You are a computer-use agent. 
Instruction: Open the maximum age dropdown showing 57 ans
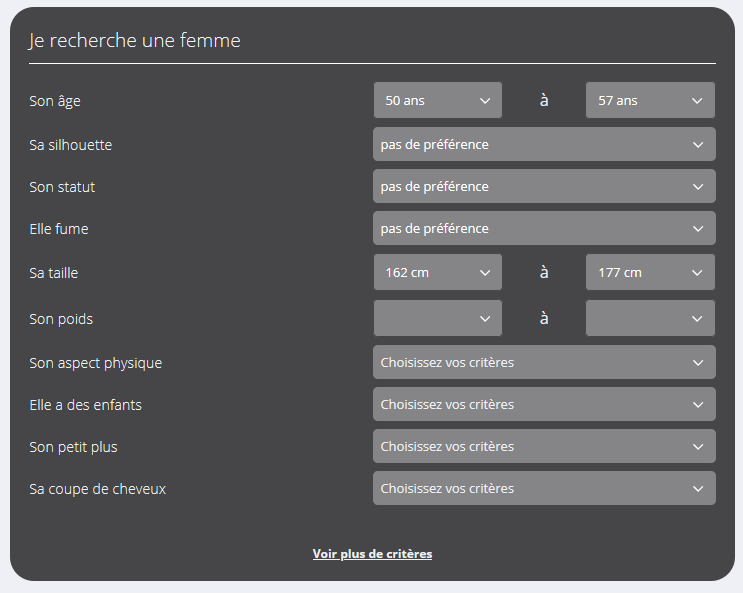[x=649, y=101]
